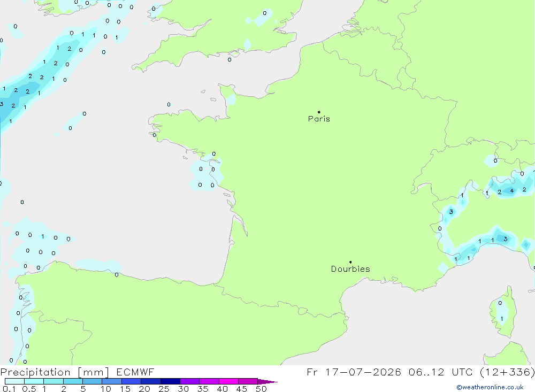Select the 5 mm blue legend swatch
Screen dimensions: 535x392
point(92,381)
